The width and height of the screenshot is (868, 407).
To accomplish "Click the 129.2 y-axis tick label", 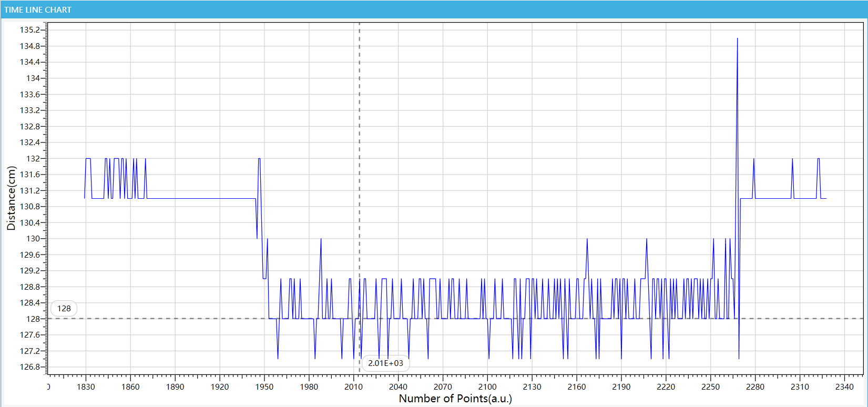I will click(30, 271).
